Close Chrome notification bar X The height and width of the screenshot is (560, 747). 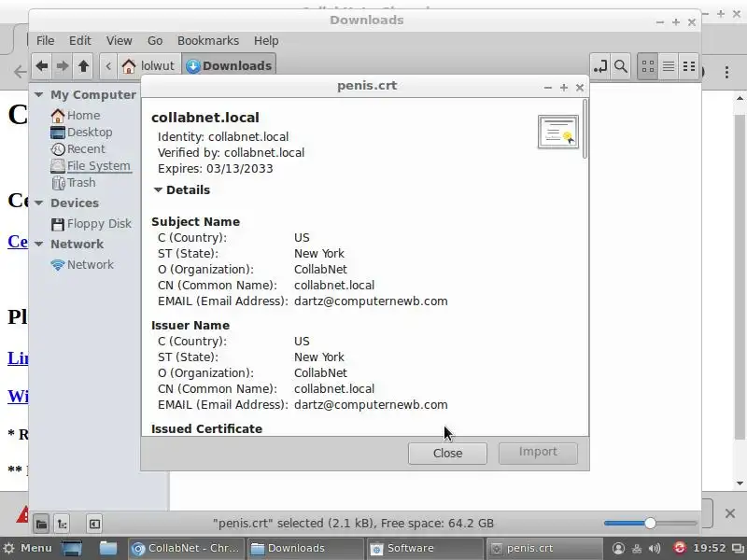coord(730,512)
